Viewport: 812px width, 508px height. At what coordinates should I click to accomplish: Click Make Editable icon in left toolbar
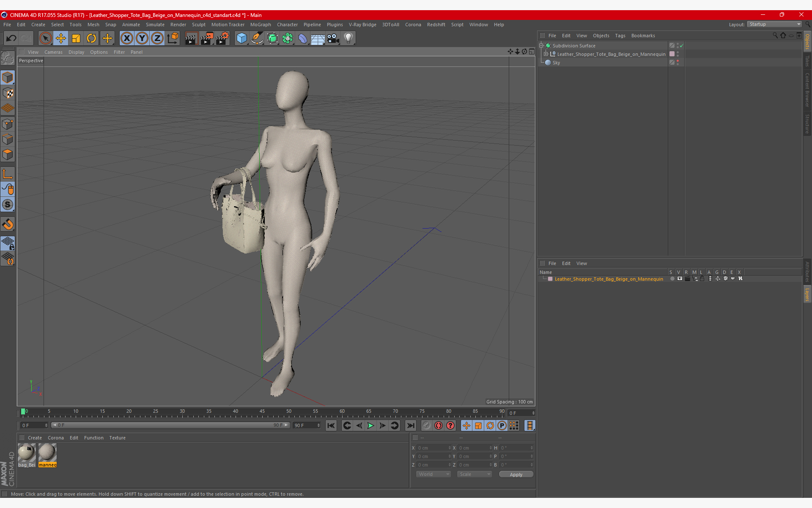(8, 58)
